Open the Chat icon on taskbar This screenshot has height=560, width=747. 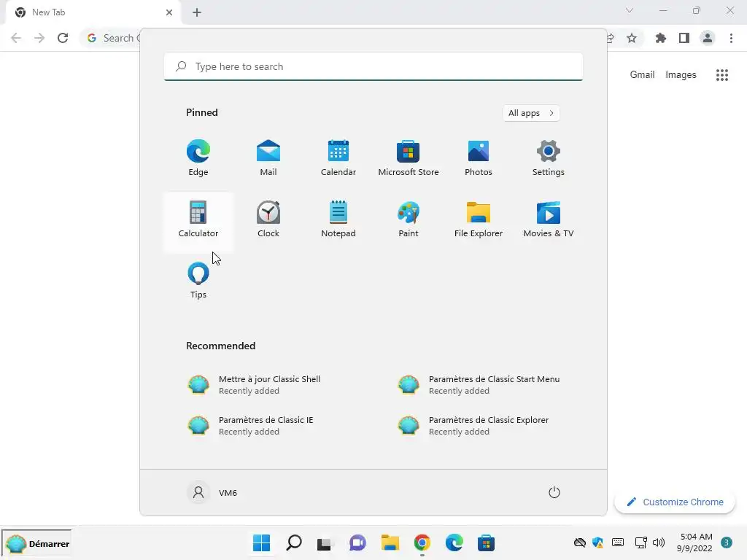pyautogui.click(x=357, y=542)
